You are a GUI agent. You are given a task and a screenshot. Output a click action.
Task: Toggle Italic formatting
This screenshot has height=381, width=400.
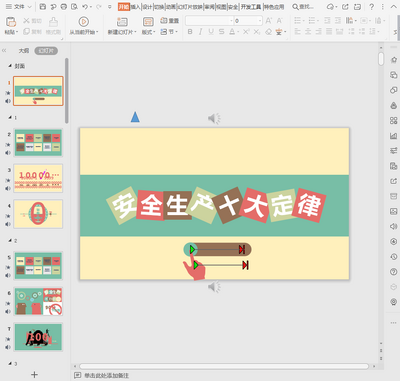(200, 32)
